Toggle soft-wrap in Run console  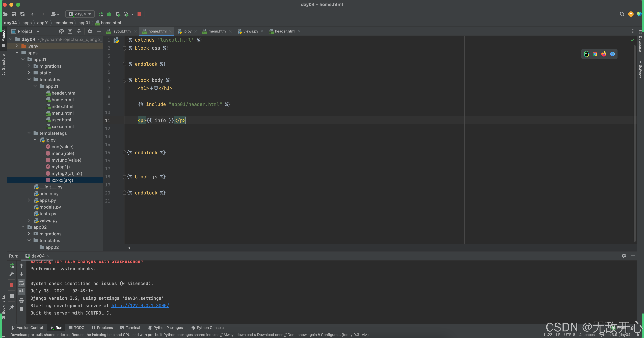pos(21,283)
